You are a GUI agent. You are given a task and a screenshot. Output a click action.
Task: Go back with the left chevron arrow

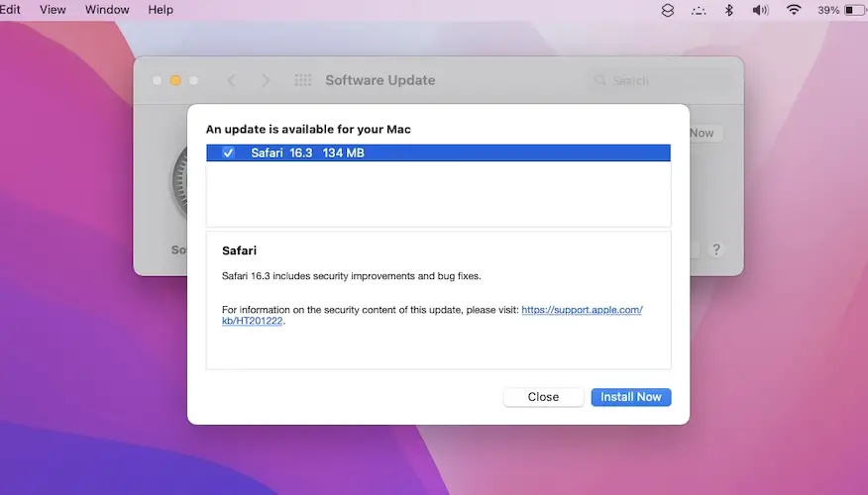click(x=232, y=80)
